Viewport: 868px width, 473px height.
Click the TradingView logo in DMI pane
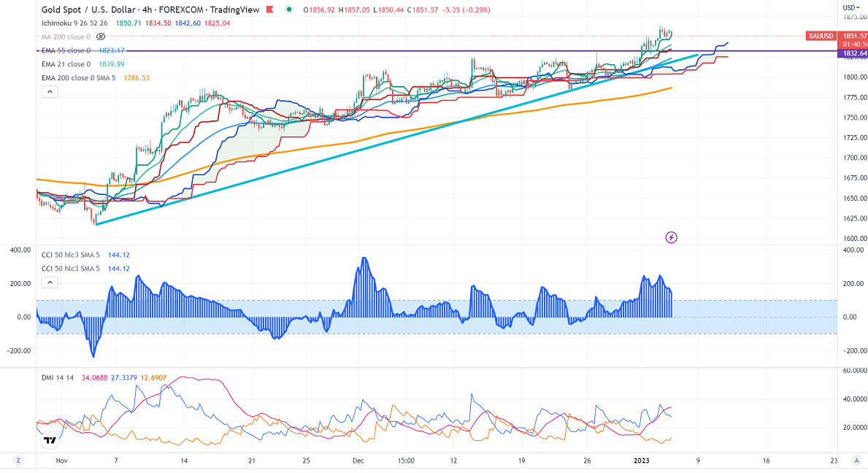50,440
